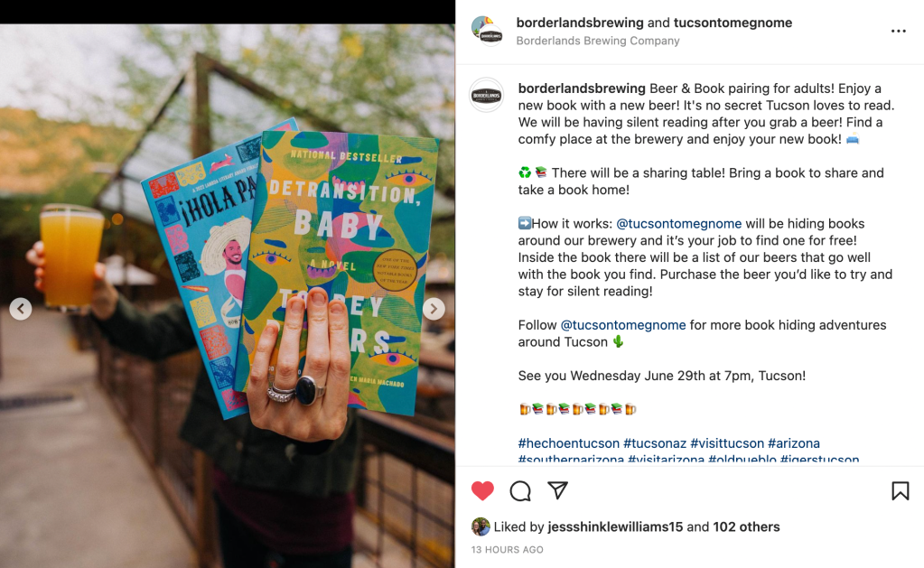Viewport: 924px width, 568px height.
Task: Open the #hechoentucson hashtag
Action: click(x=569, y=443)
